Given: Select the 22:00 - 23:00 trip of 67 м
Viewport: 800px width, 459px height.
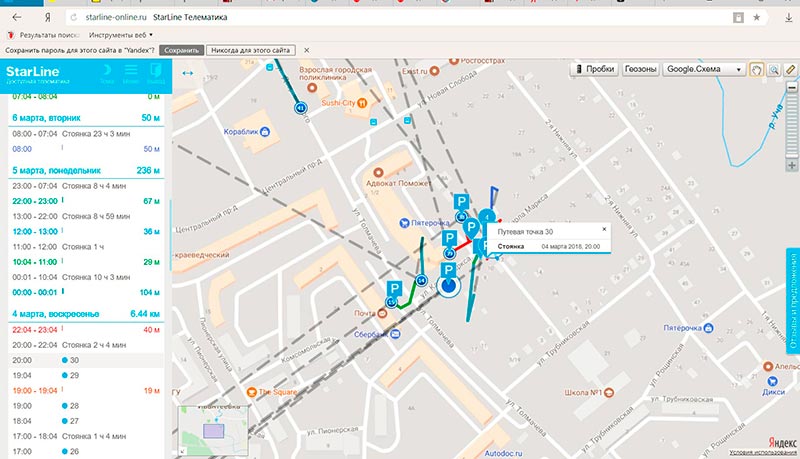Looking at the screenshot, I should (x=86, y=201).
